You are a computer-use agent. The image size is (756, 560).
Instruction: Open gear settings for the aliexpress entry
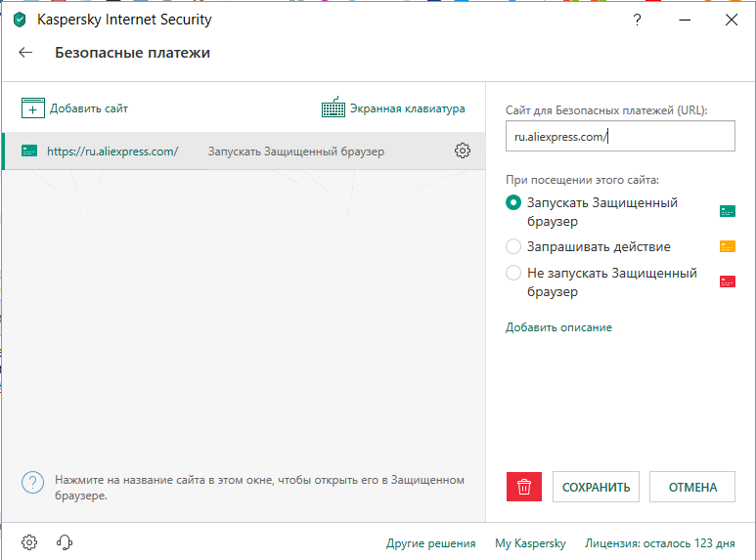pos(463,151)
